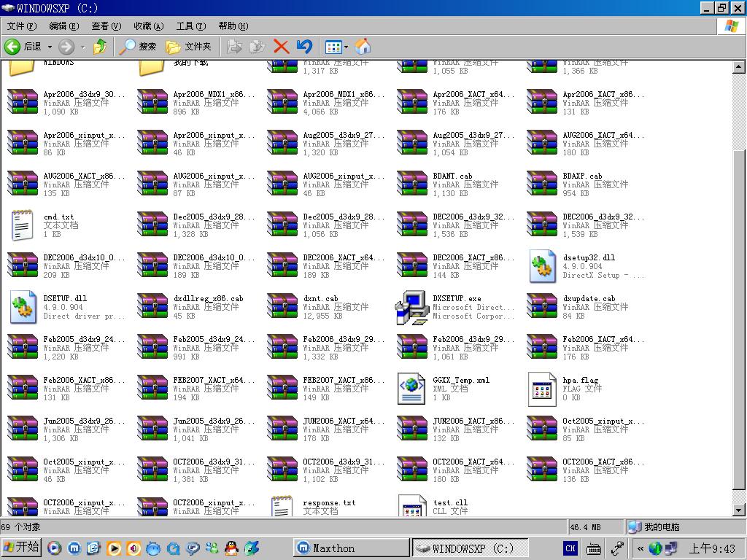The image size is (747, 560).
Task: Click file name 'Feb2006_XACT_x64...'
Action: (x=603, y=339)
